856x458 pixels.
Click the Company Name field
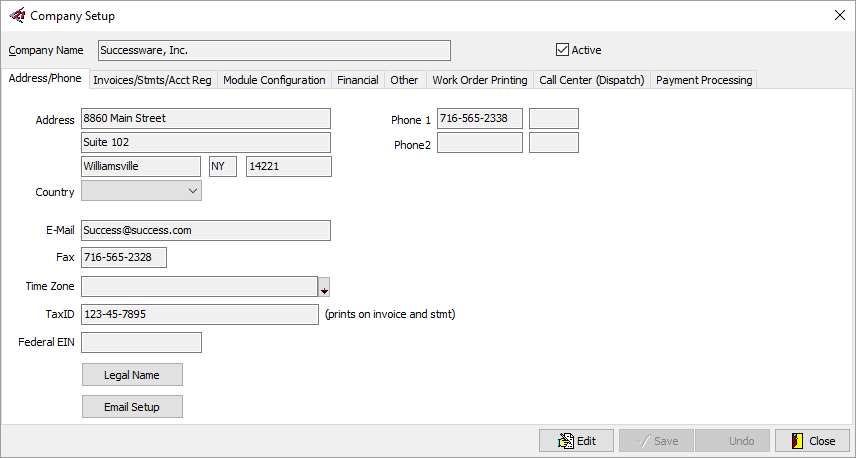point(275,50)
